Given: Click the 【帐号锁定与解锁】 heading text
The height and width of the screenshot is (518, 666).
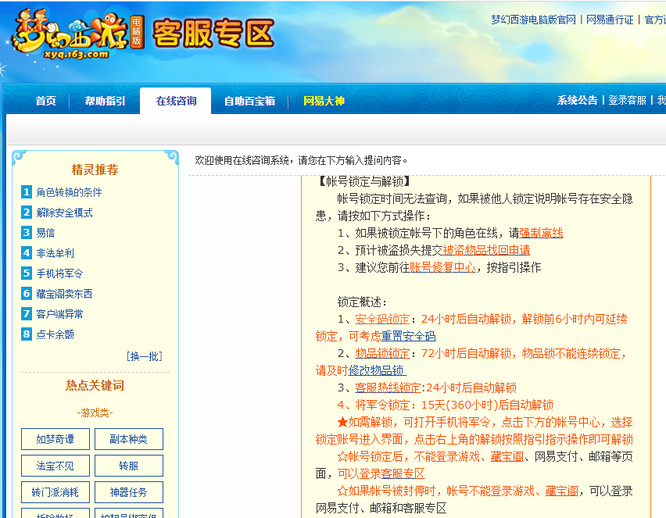Looking at the screenshot, I should tap(364, 182).
